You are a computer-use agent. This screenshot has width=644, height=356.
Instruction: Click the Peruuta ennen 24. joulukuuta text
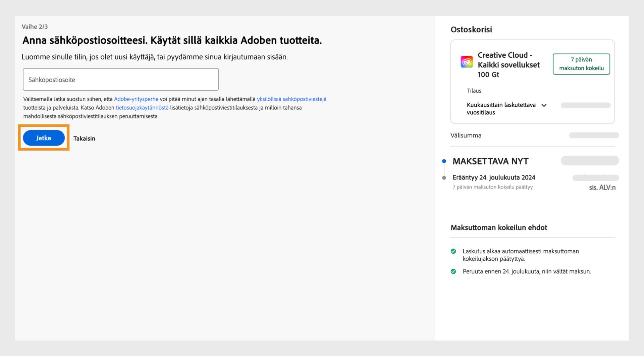[x=527, y=271]
